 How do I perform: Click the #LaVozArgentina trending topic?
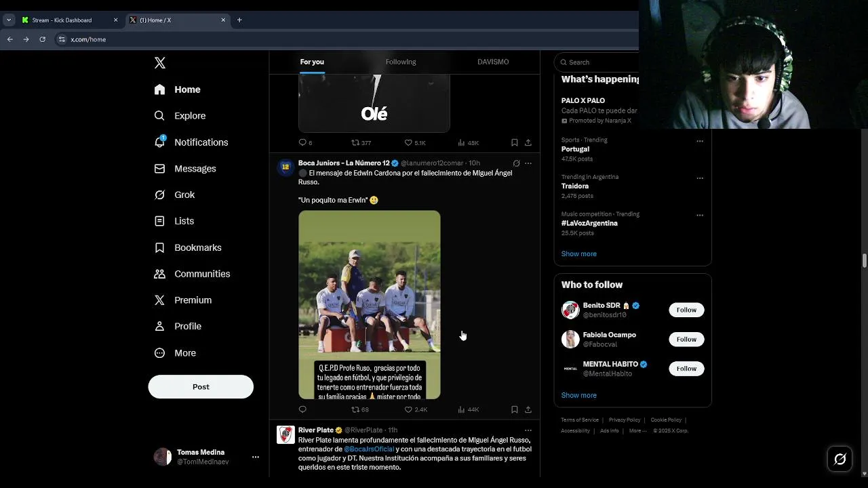tap(589, 223)
